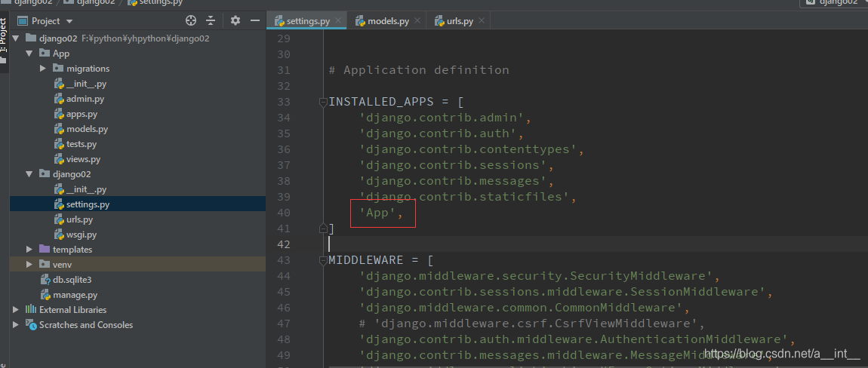This screenshot has width=868, height=368.
Task: Select tests.py in the project tree
Action: [x=82, y=144]
